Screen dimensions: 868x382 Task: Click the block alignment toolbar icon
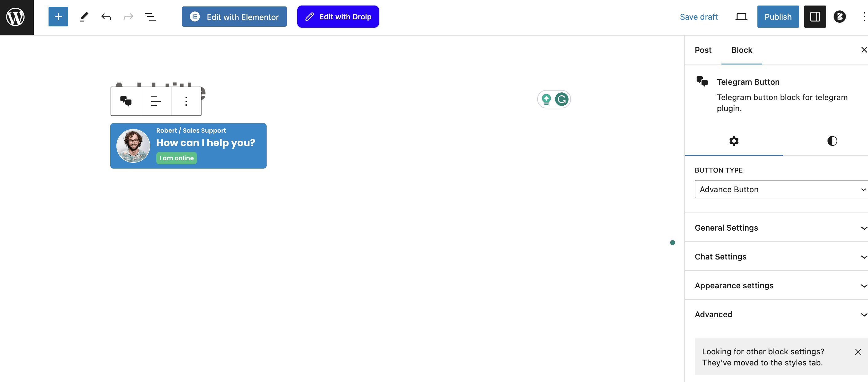pyautogui.click(x=156, y=101)
